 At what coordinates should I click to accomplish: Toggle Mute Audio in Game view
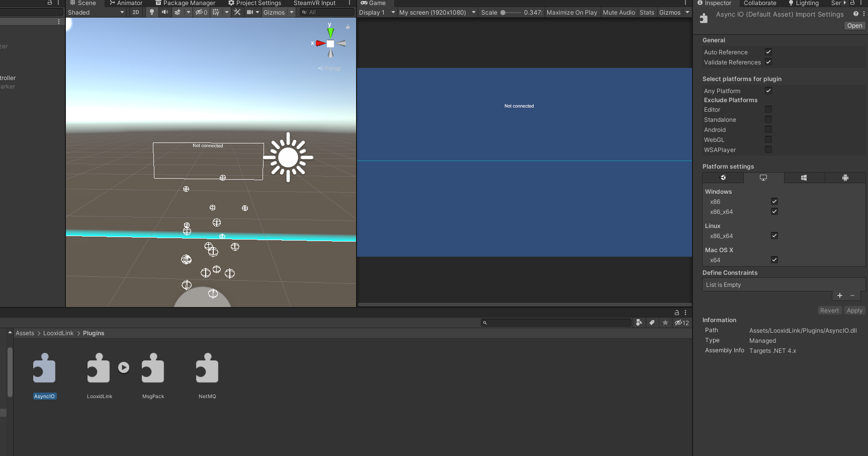[619, 12]
